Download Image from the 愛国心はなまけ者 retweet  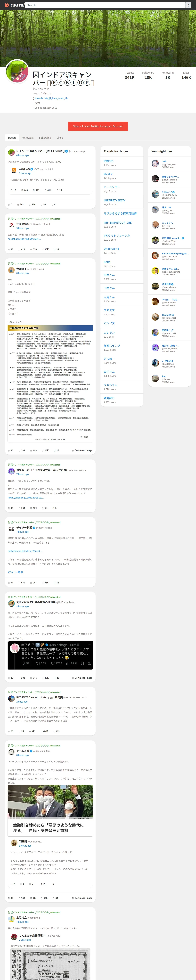[82, 678]
